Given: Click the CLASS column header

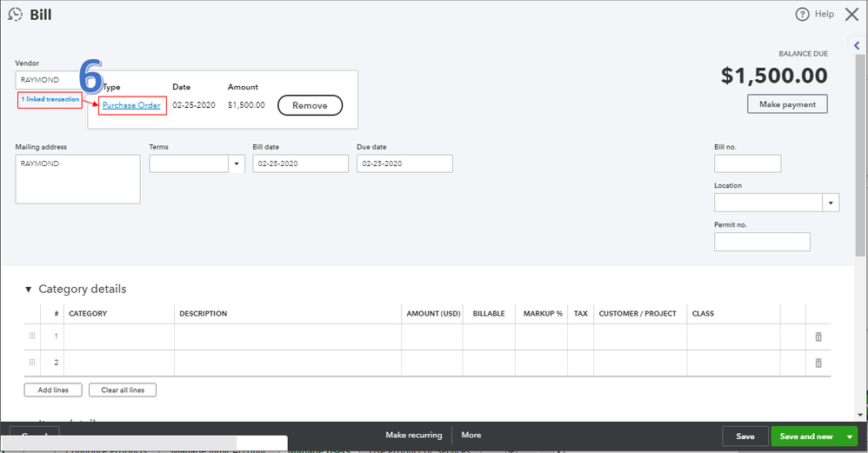Looking at the screenshot, I should (x=703, y=314).
